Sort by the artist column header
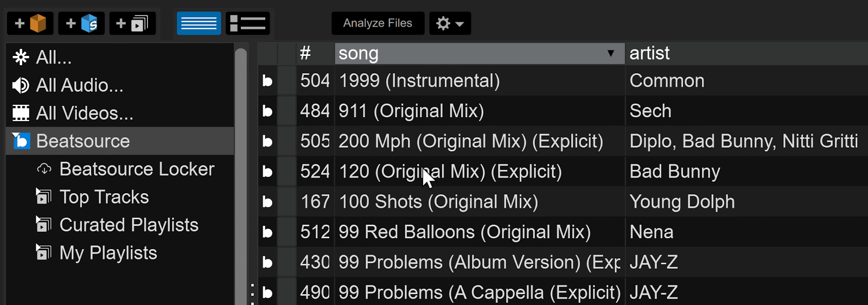Viewport: 868px width, 305px height. [x=746, y=53]
